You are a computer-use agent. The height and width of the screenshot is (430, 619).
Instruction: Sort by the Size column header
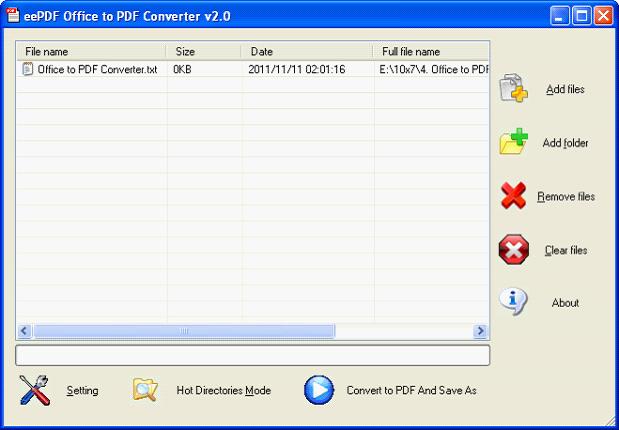pos(203,51)
